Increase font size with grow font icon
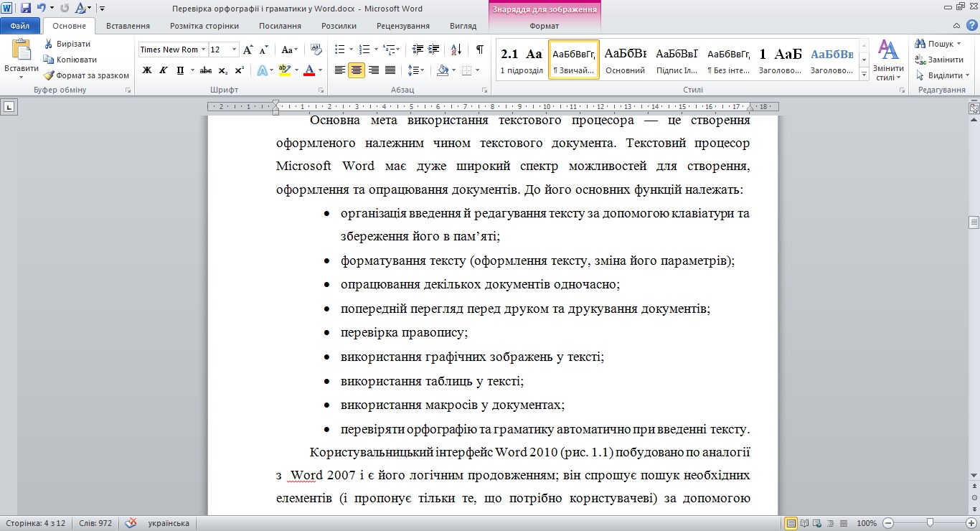 [x=248, y=50]
